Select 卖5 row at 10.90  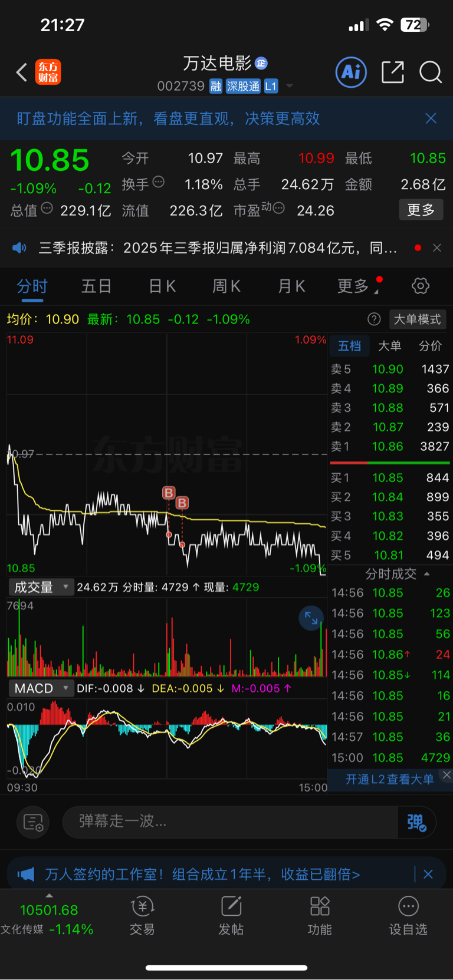pyautogui.click(x=390, y=369)
